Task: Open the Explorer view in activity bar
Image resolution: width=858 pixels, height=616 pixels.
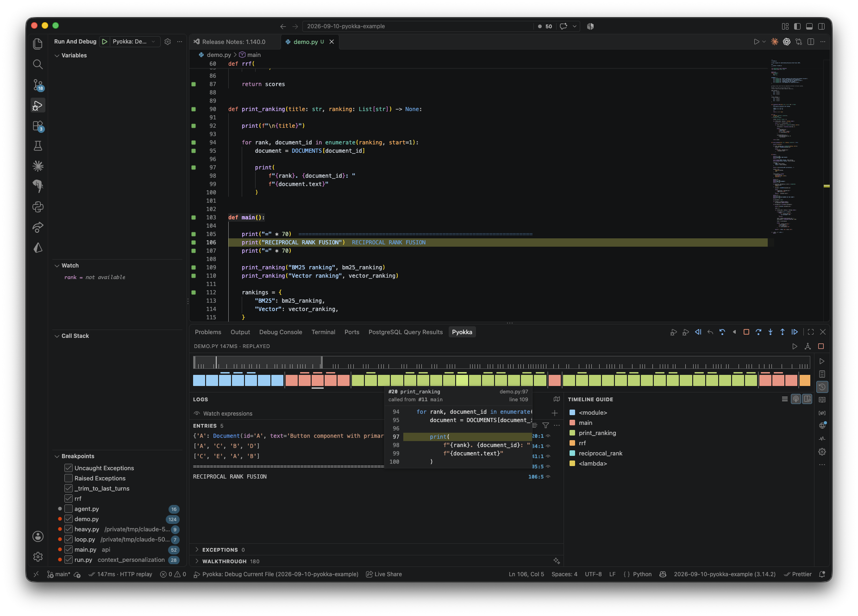Action: (38, 44)
